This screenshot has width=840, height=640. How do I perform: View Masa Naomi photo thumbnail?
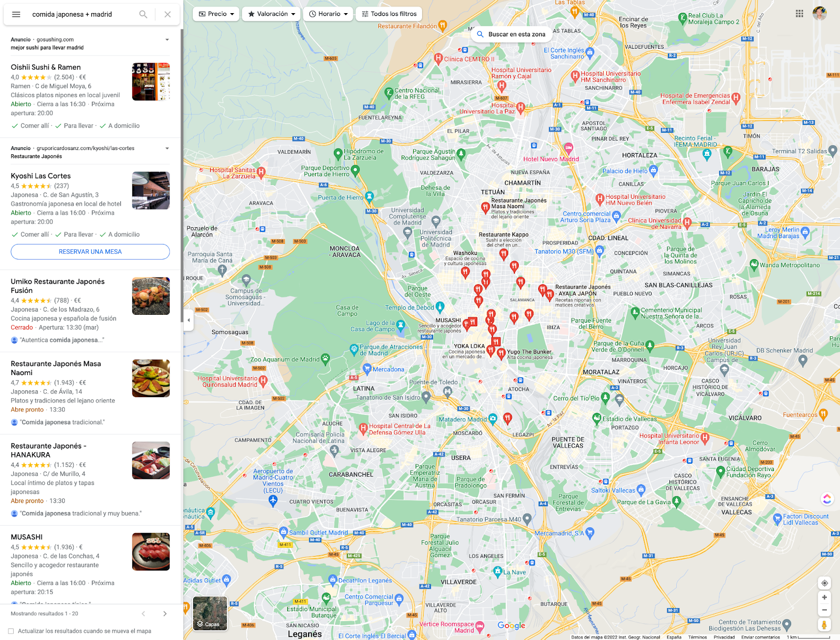click(x=151, y=378)
